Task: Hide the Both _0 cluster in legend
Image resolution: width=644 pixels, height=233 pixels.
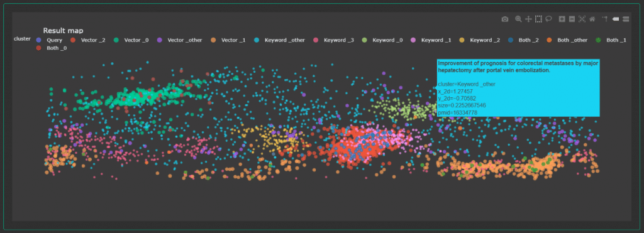Action: point(52,48)
